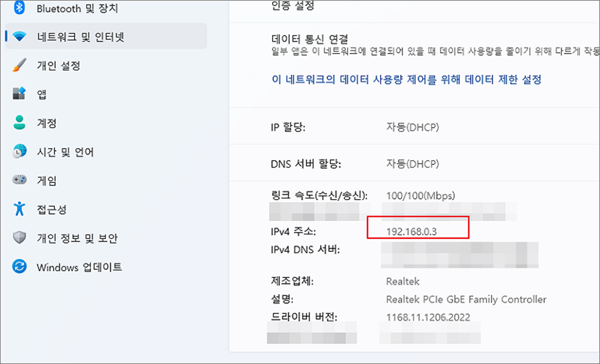Open Bluetooth 및 장치 settings
Screen dimensions: 600x364
pos(77,9)
